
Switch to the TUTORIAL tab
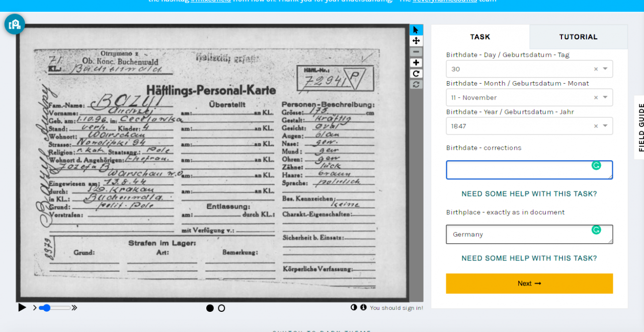click(579, 37)
